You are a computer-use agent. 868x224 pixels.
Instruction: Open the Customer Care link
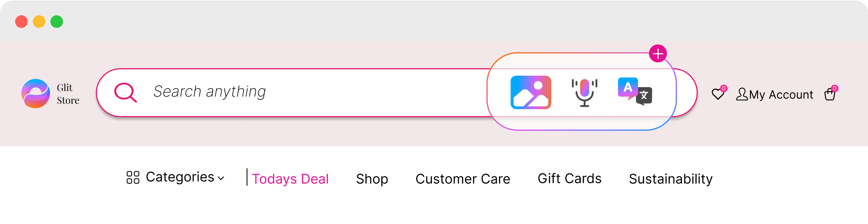463,179
